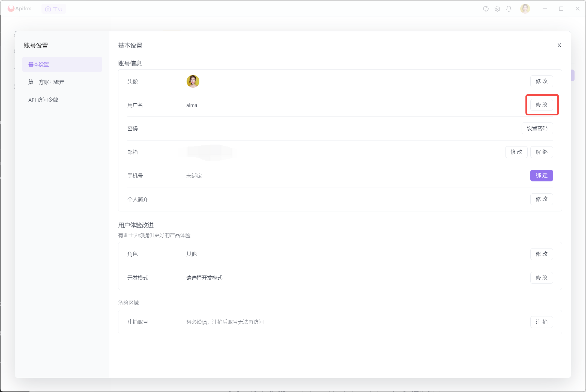The height and width of the screenshot is (392, 586).
Task: Click the profile avatar image in 头像 row
Action: click(193, 81)
